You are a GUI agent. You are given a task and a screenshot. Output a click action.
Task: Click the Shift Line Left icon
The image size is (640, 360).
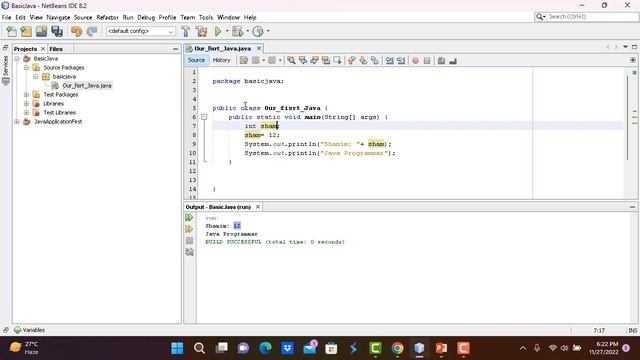[x=389, y=60]
